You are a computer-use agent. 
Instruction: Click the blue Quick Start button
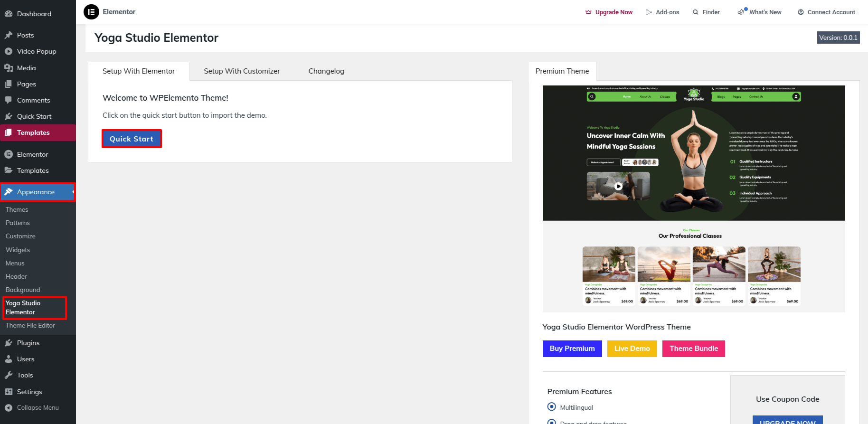(132, 139)
